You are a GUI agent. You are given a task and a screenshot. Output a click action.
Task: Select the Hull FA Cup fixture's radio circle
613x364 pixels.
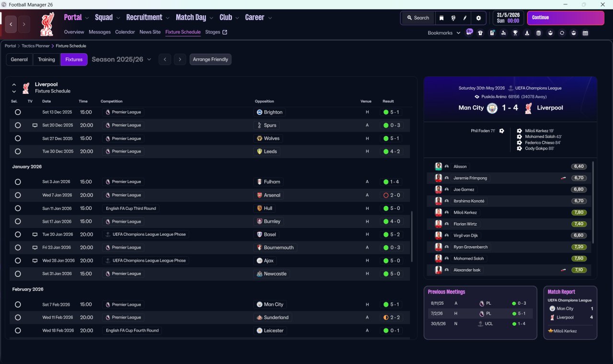coord(18,208)
